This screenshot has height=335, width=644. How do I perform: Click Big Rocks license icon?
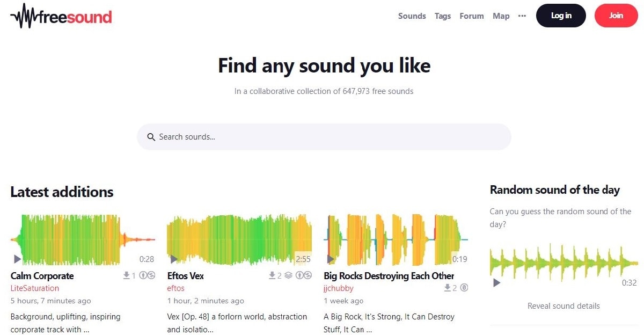(x=464, y=288)
